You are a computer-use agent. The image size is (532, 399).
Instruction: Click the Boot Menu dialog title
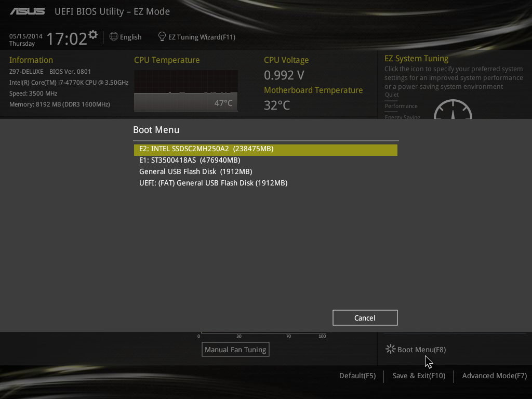(156, 129)
